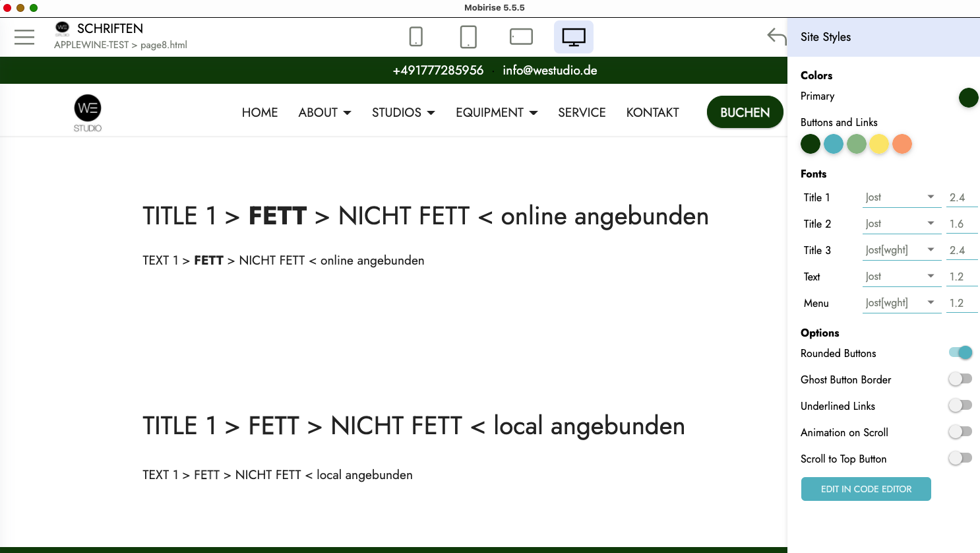The height and width of the screenshot is (553, 980).
Task: Open the hamburger main menu
Action: coord(24,37)
